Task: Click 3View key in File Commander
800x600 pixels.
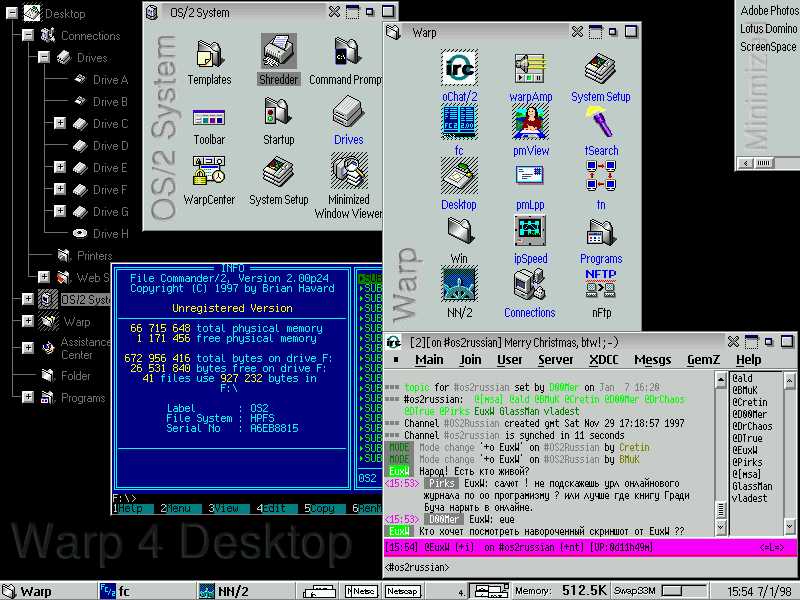Action: 228,508
